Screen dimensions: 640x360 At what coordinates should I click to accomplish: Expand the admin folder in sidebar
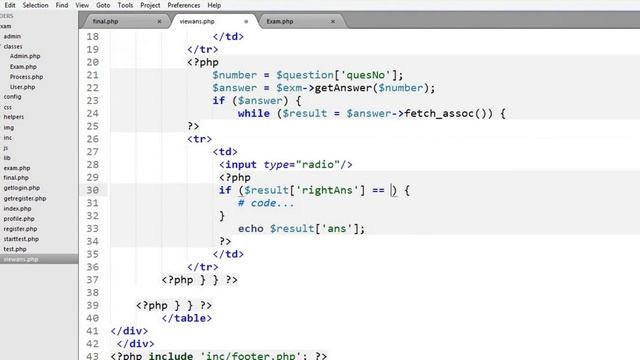click(12, 36)
